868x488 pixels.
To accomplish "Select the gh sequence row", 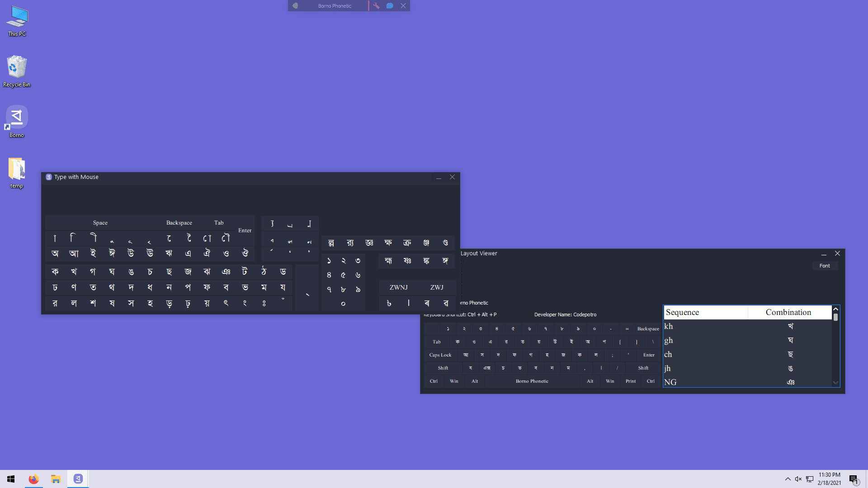I will (x=748, y=340).
